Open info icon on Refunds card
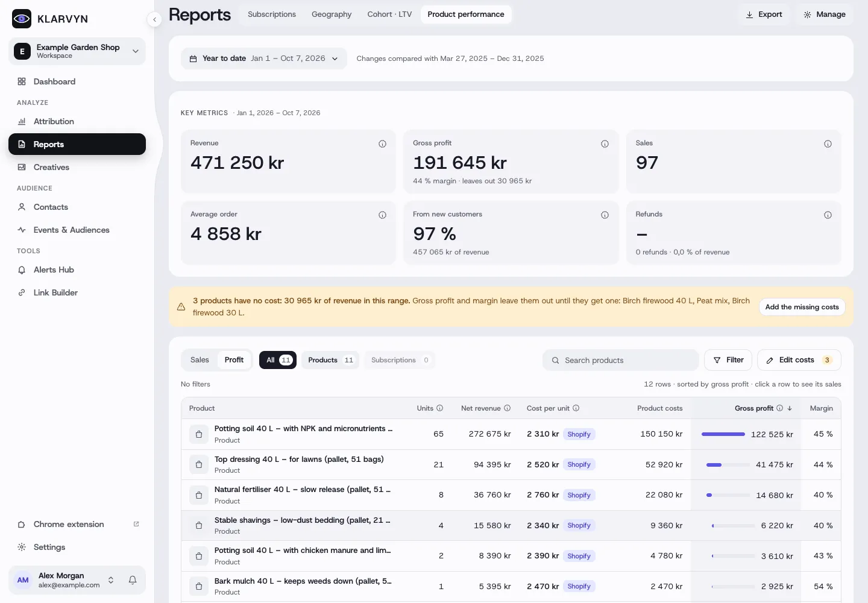868x603 pixels. tap(828, 215)
